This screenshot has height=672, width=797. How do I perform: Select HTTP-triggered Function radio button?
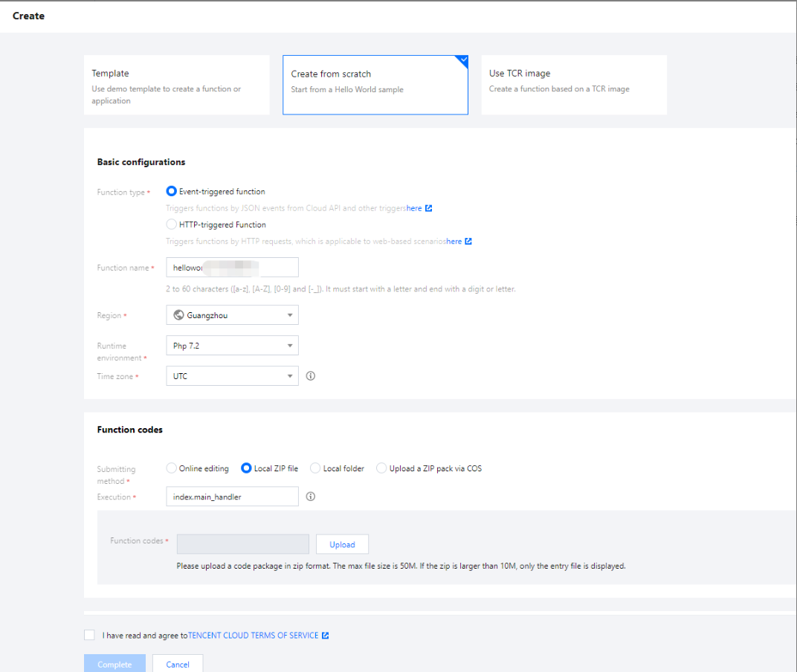(172, 224)
